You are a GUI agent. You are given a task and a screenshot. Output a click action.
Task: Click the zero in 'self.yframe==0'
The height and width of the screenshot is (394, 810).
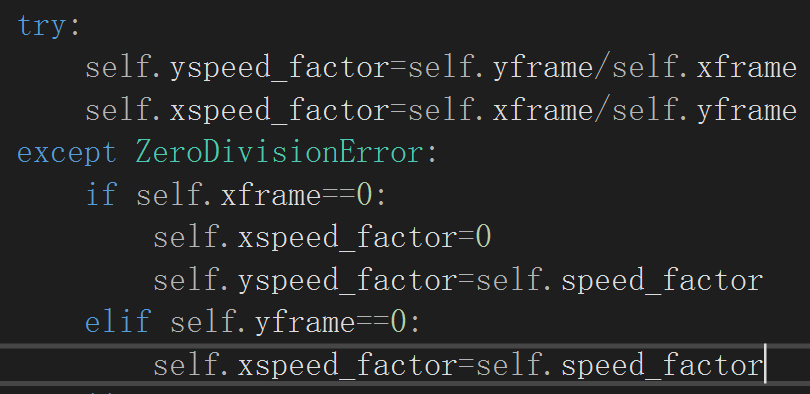click(398, 322)
